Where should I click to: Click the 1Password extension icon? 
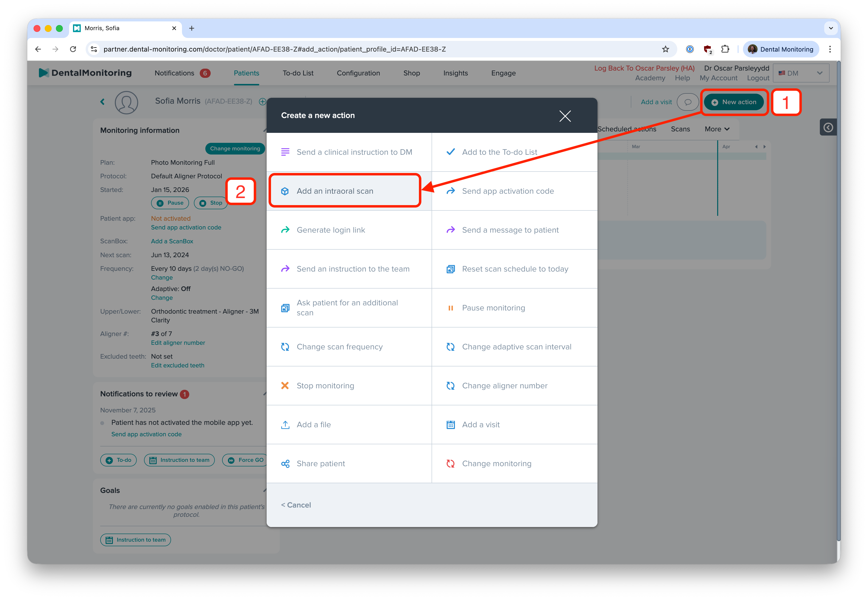click(689, 49)
